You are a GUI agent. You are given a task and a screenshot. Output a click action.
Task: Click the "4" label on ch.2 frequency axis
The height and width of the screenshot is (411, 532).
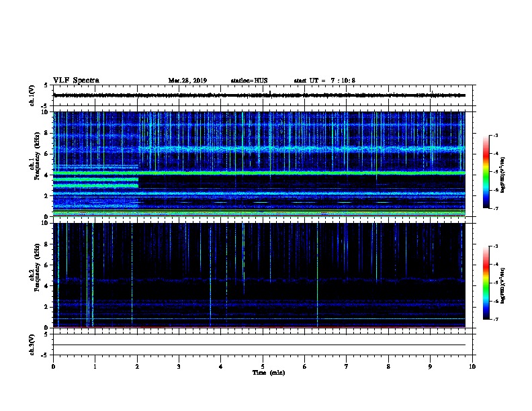click(46, 286)
